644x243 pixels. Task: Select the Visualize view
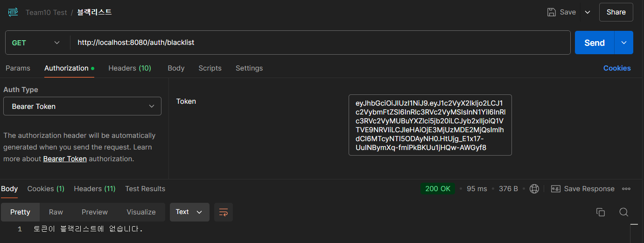click(x=141, y=212)
